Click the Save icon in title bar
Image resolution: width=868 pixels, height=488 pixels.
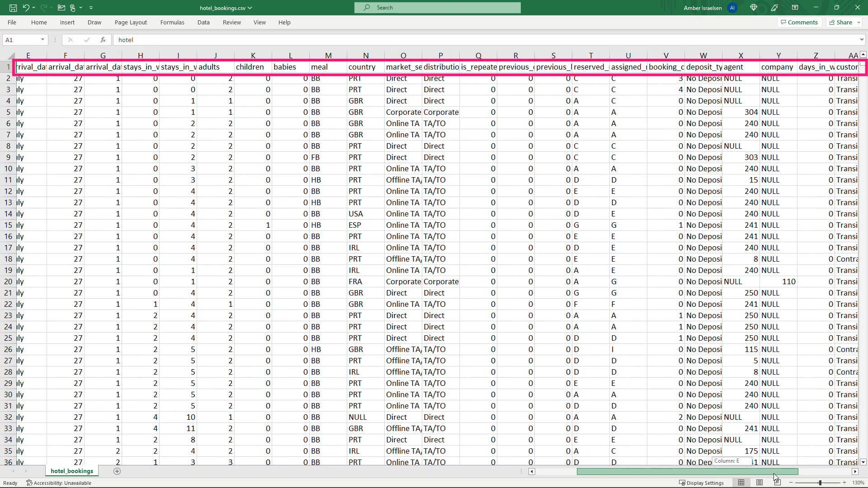click(x=13, y=8)
